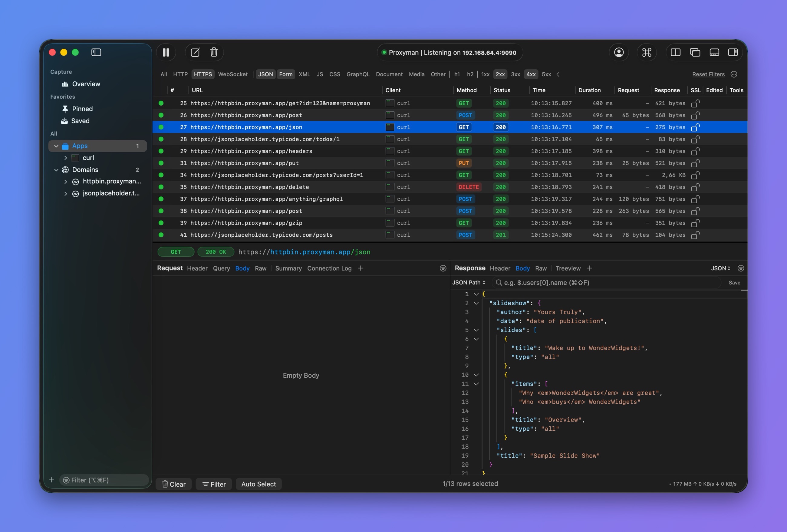Click the Auto Select button
The image size is (787, 532).
click(258, 484)
